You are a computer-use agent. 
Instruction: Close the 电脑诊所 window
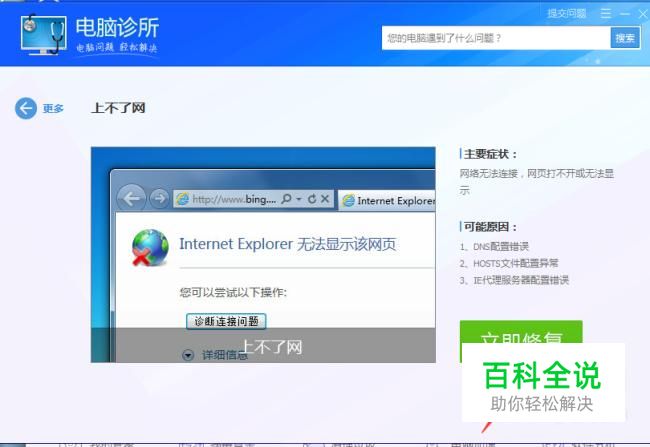pyautogui.click(x=643, y=14)
